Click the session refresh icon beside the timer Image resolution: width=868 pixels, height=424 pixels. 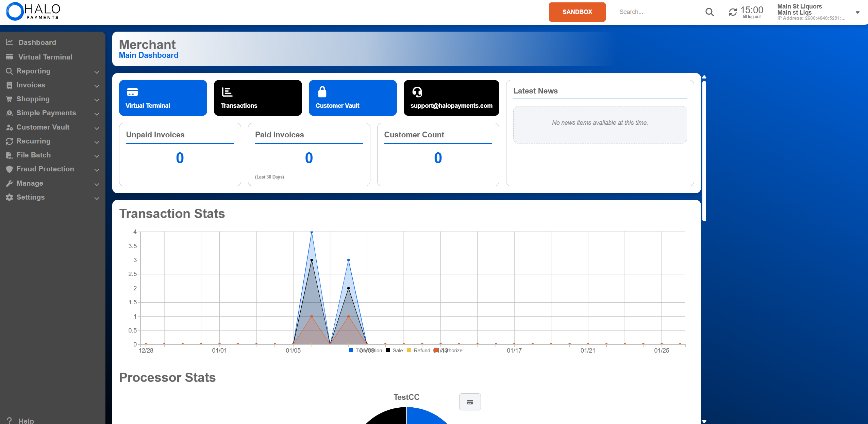(732, 12)
